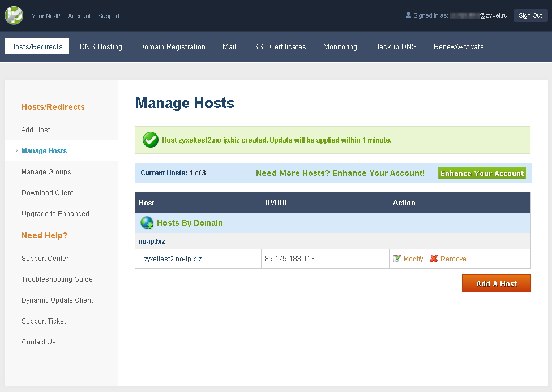The height and width of the screenshot is (392, 552).
Task: Select Manage Groups in the sidebar
Action: [46, 172]
